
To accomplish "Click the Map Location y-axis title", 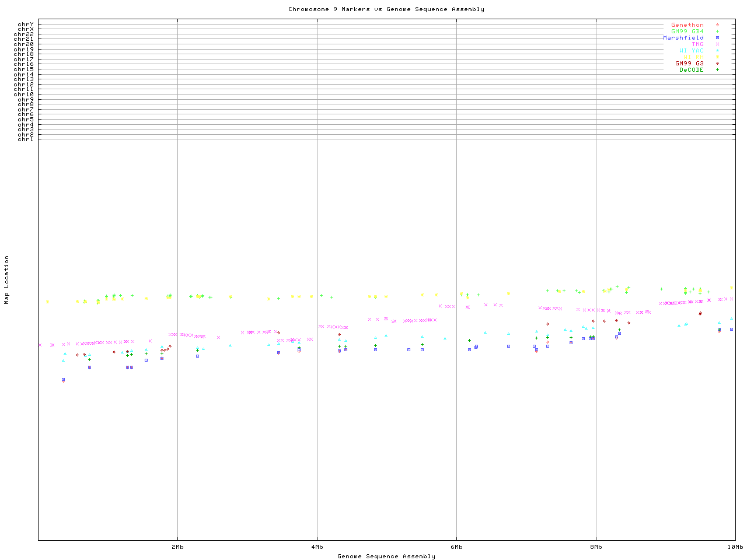I will point(7,280).
